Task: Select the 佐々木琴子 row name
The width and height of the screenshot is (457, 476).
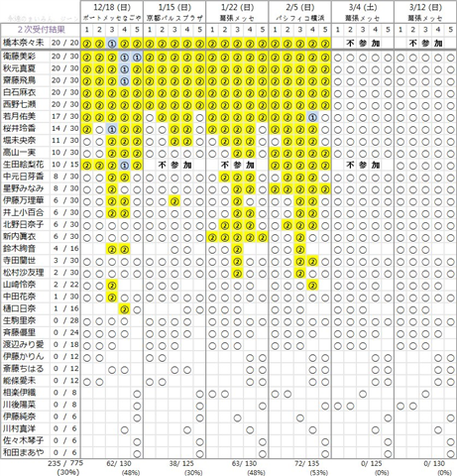Action: pyautogui.click(x=23, y=440)
